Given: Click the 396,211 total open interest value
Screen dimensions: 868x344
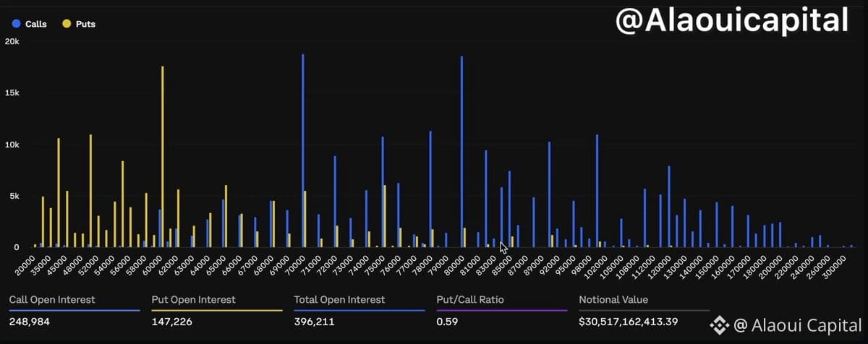Looking at the screenshot, I should click(x=314, y=322).
